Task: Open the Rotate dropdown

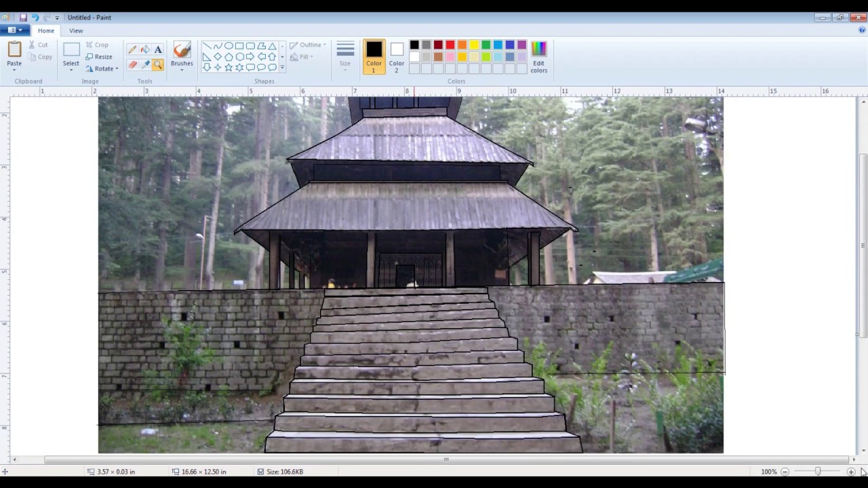Action: click(x=102, y=68)
